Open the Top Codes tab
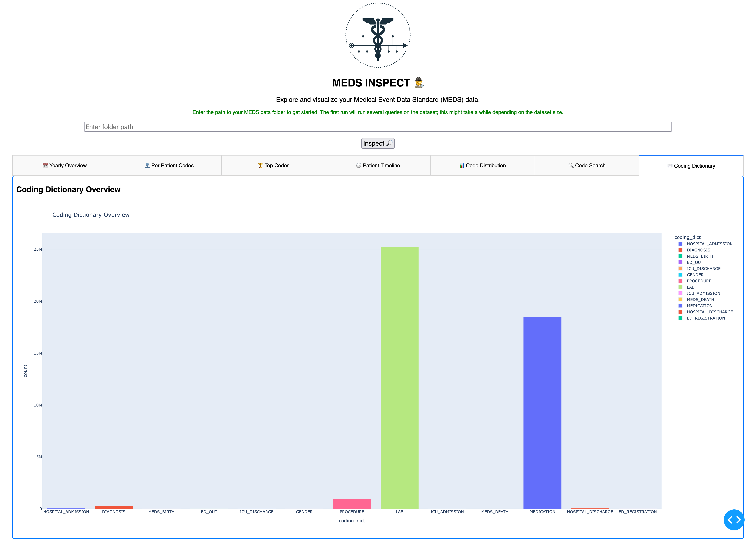 point(274,165)
